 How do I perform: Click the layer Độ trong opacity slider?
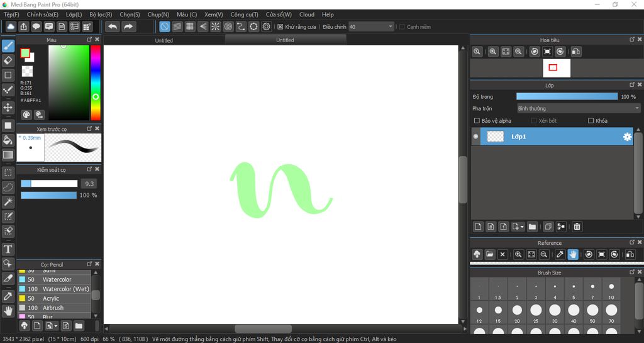[567, 96]
